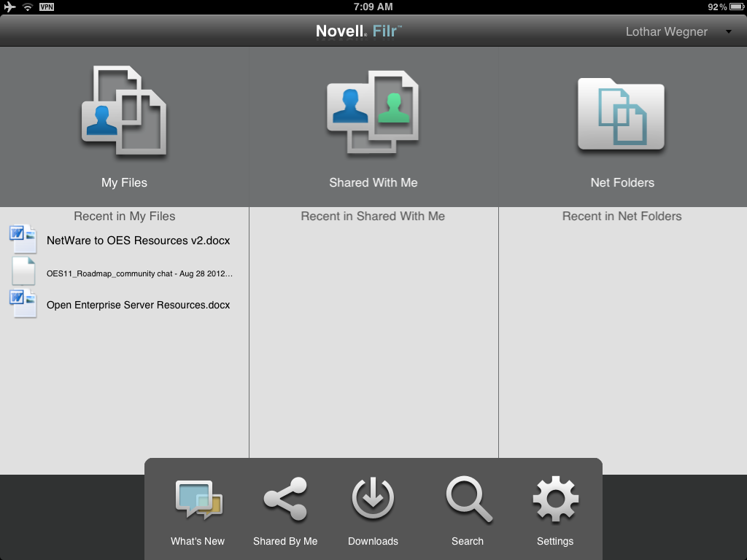Tap the 92% battery percentage

tap(717, 7)
